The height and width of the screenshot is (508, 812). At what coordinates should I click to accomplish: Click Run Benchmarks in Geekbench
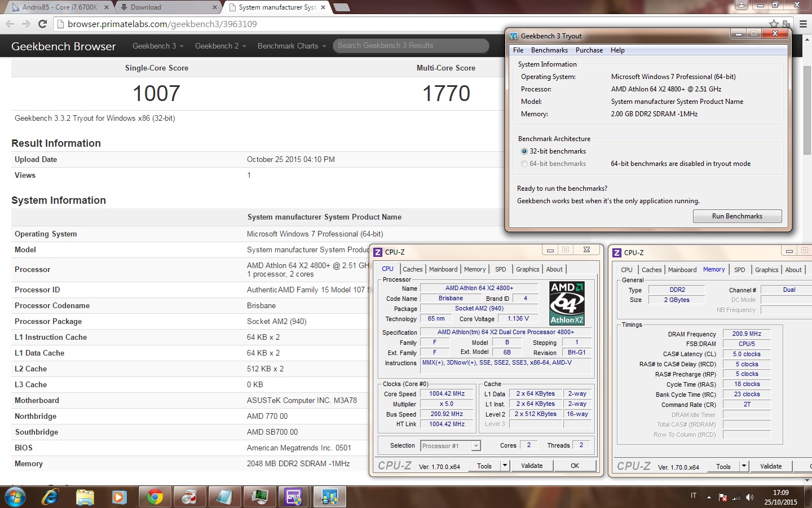coord(737,216)
